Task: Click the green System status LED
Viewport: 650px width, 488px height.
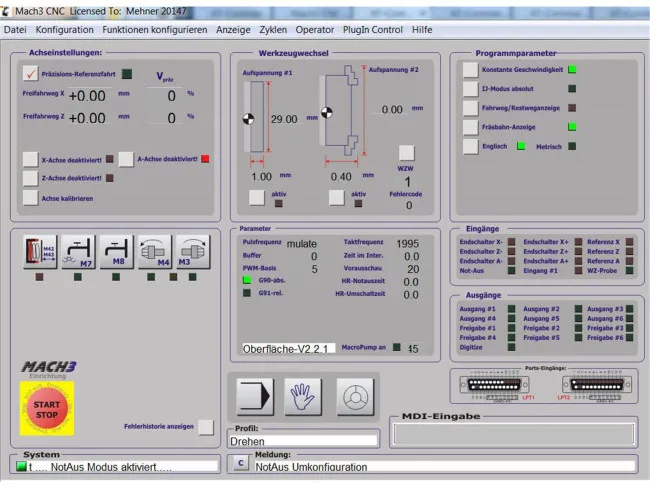Action: [21, 466]
